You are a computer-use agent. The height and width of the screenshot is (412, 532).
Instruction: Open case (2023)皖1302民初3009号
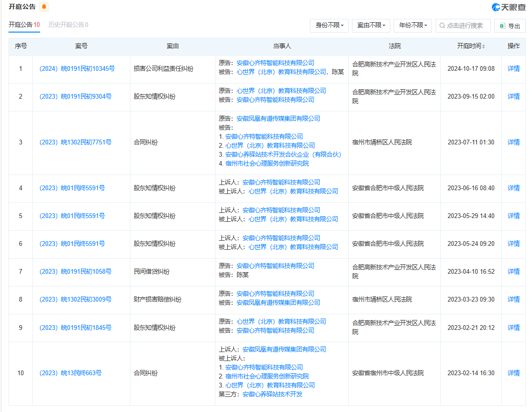(x=75, y=300)
